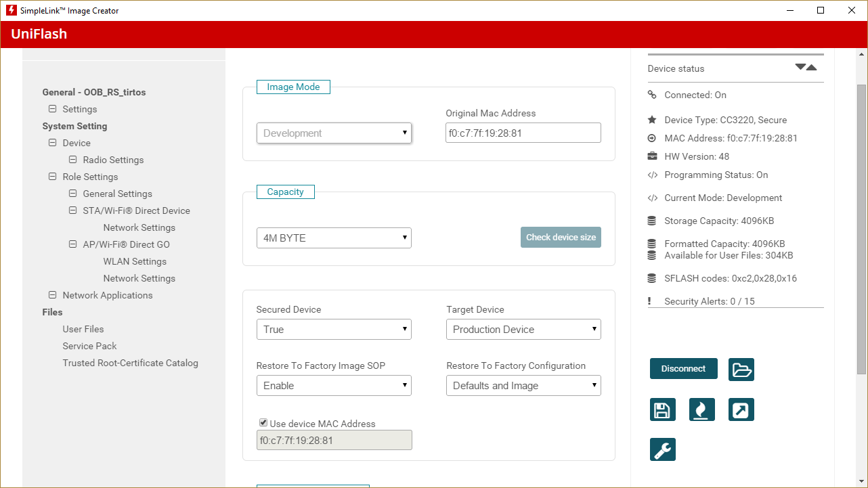Open User Files in the sidebar
Image resolution: width=868 pixels, height=488 pixels.
[83, 329]
